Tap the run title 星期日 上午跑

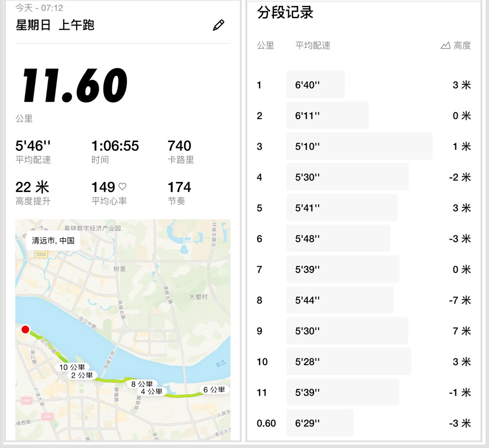[55, 25]
